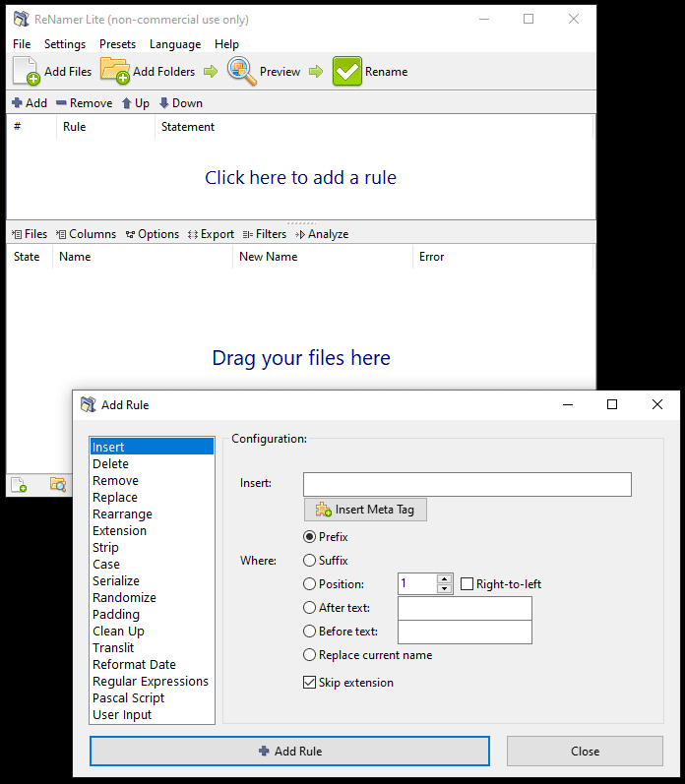The height and width of the screenshot is (784, 685).
Task: Click the new file icon in the status bar
Action: [19, 485]
